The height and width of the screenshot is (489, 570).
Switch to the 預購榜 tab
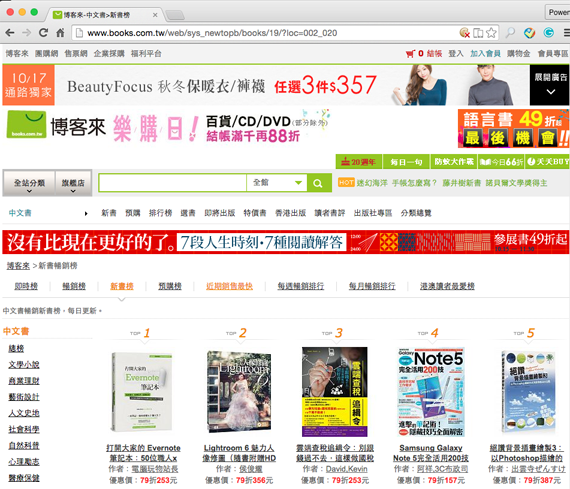[x=170, y=286]
